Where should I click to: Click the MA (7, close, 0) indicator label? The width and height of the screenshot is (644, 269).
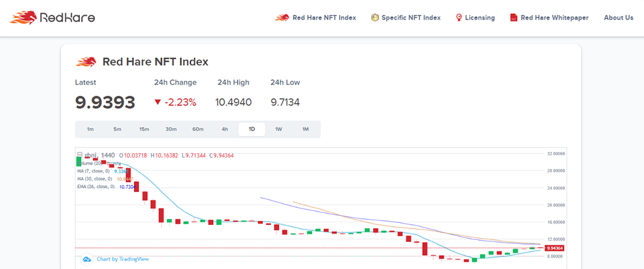[93, 171]
